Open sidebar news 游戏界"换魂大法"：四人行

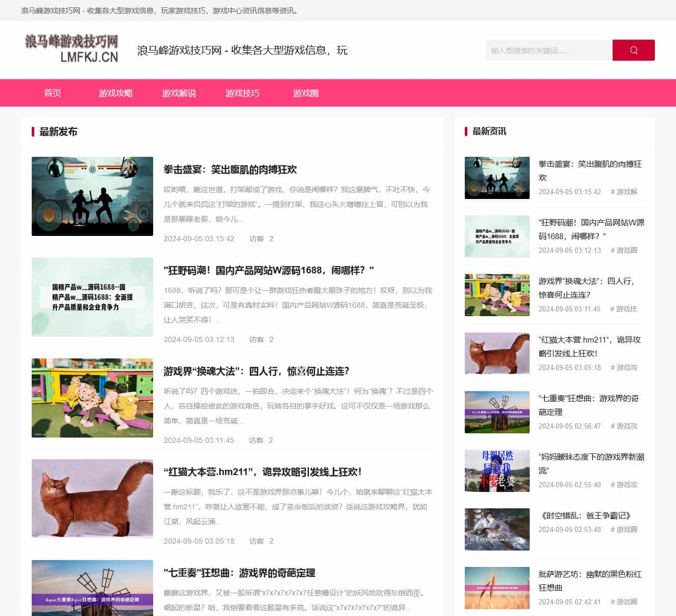click(586, 288)
